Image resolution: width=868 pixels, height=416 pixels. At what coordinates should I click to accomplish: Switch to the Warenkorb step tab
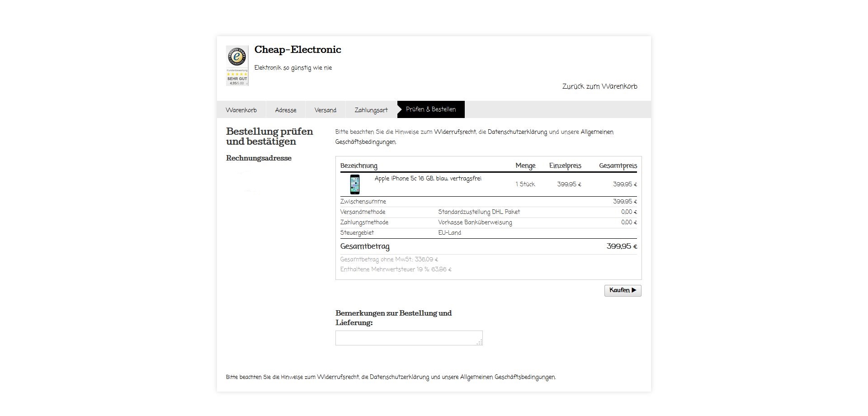[241, 110]
